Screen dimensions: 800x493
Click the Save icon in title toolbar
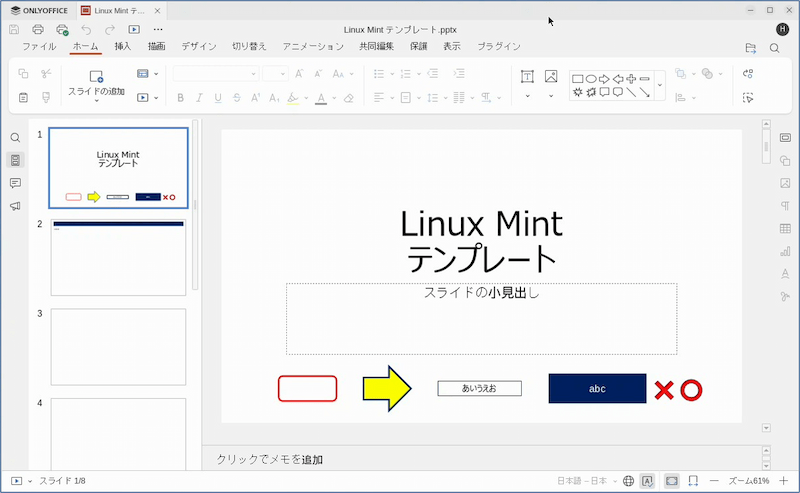tap(14, 30)
